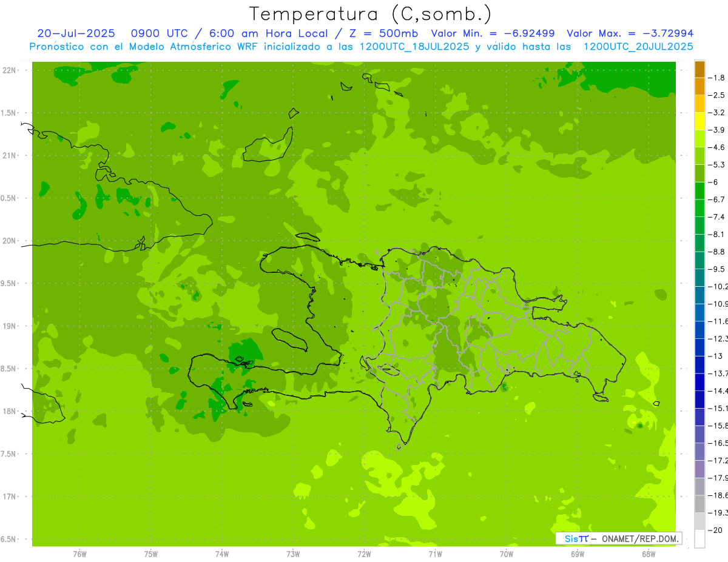The width and height of the screenshot is (728, 562).
Task: Click the "-1.8" legend value
Action: coord(716,78)
